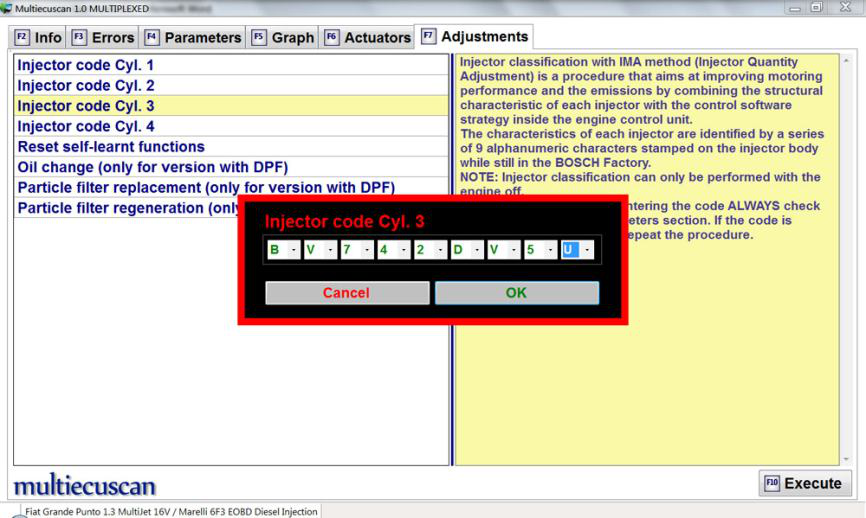Screen dimensions: 866x518
Task: Click the description panel scrollbar down arrow
Action: (x=846, y=459)
